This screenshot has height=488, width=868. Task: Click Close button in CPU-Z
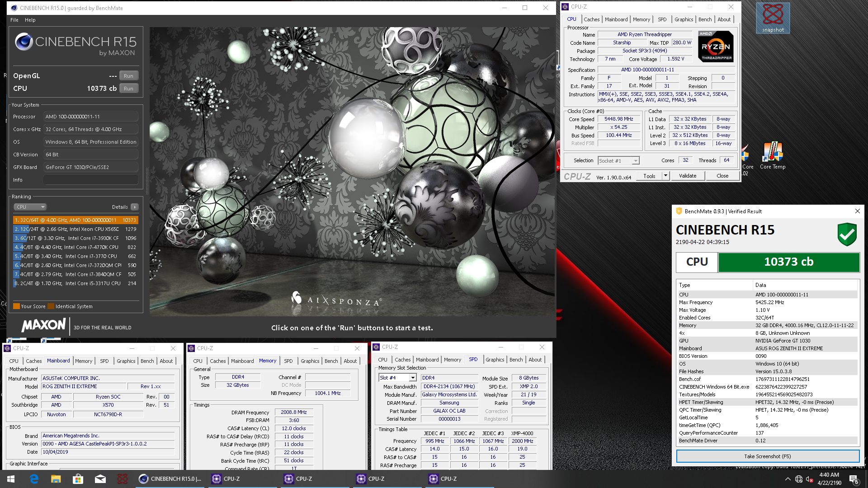722,176
